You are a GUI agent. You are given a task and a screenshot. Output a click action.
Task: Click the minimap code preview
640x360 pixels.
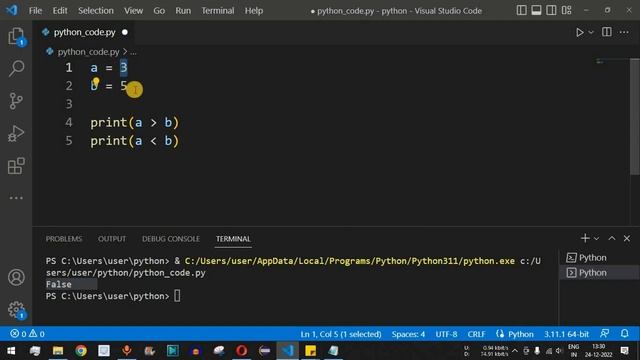[600, 62]
